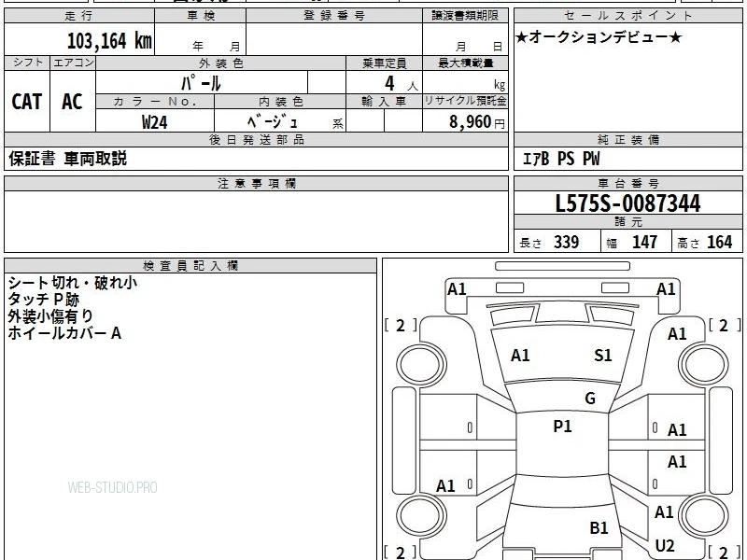Select the CAT shift value
The image size is (747, 560).
[27, 102]
